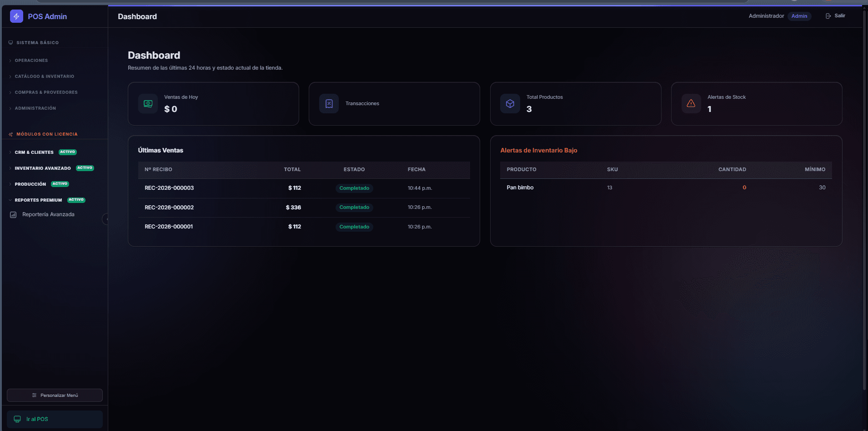Click the ESTADO column header

(354, 169)
